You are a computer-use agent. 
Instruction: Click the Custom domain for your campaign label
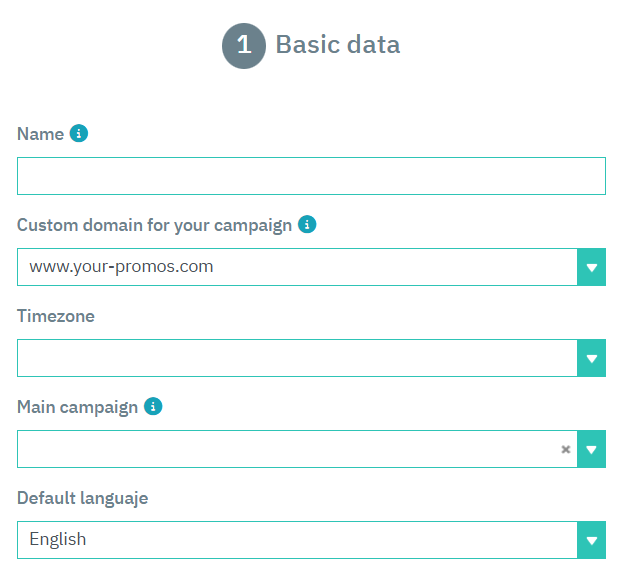point(154,225)
